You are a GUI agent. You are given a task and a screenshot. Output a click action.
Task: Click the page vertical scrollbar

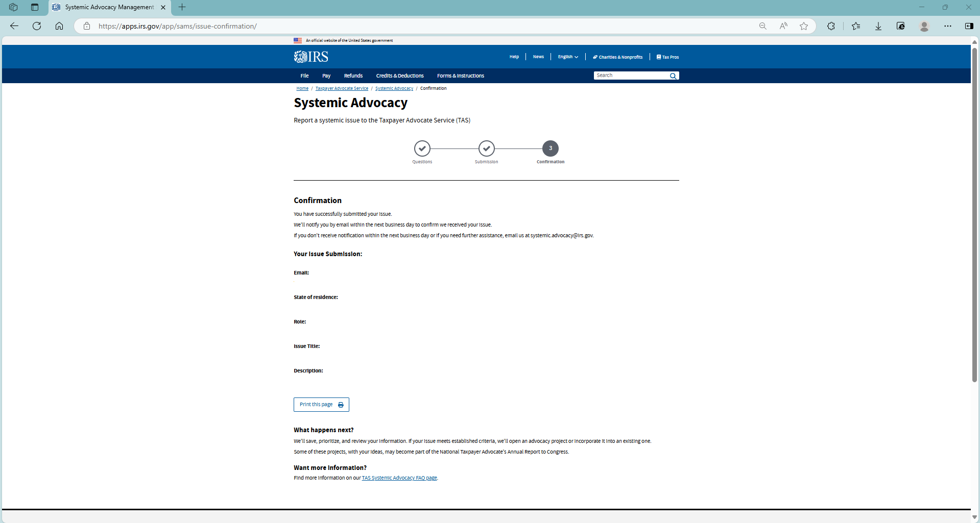[974, 214]
